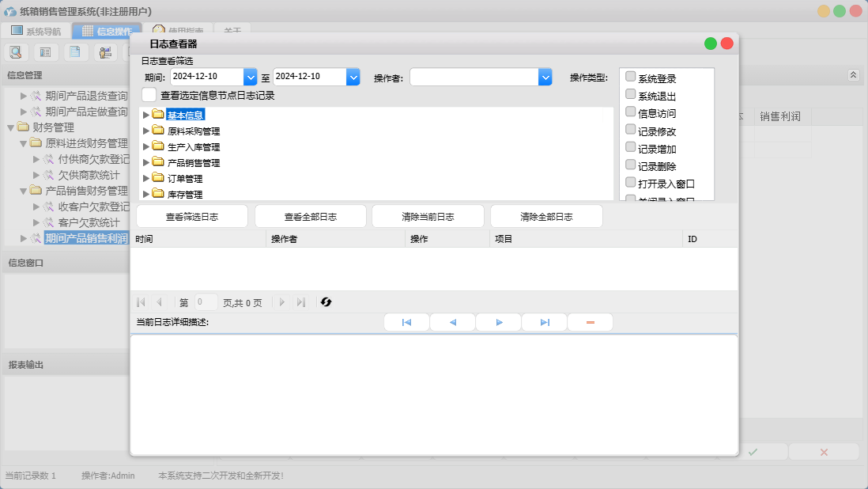Click the page number input field
The image size is (868, 489).
206,302
